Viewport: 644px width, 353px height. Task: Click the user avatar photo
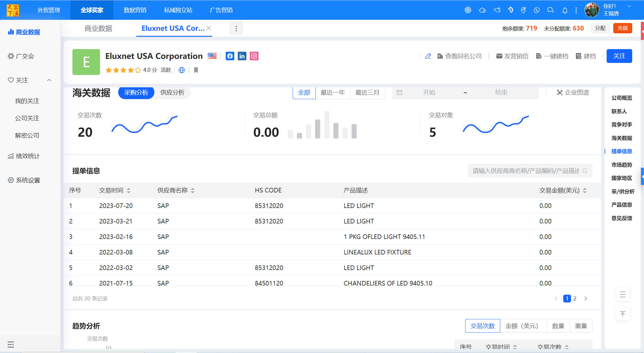click(x=592, y=10)
